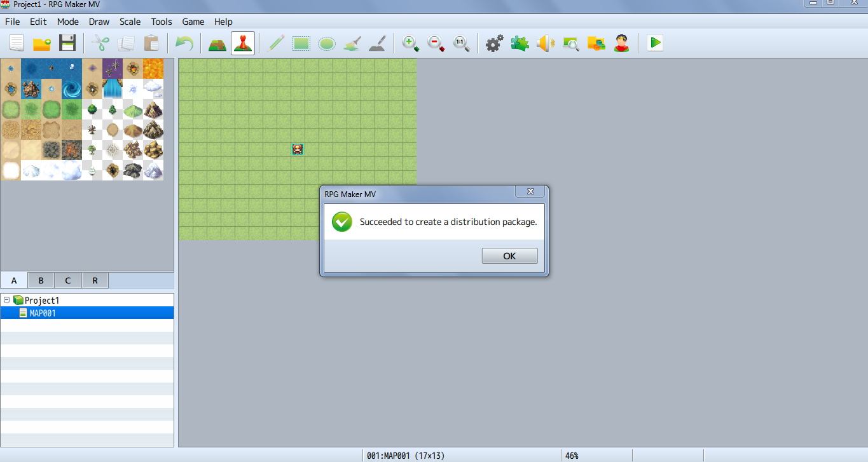Click the Zoom In magnifier icon

coord(411,43)
